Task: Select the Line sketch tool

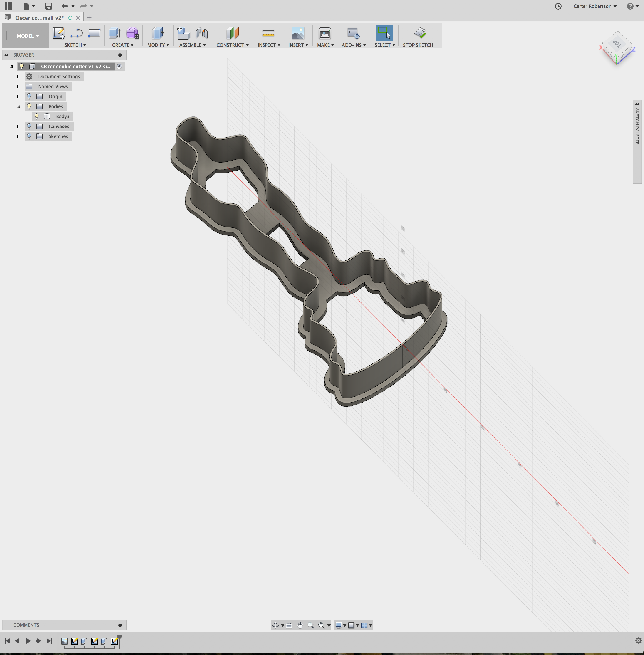Action: pos(76,33)
